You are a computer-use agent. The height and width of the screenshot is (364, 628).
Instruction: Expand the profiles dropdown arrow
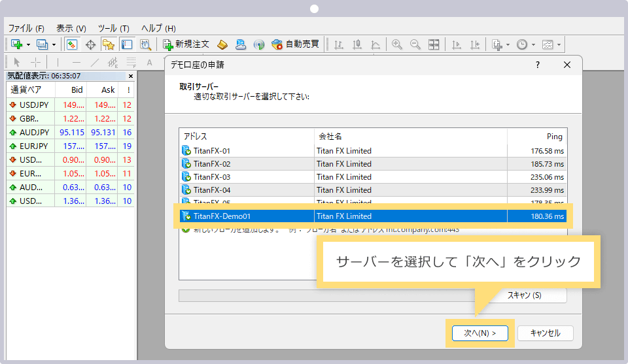54,45
